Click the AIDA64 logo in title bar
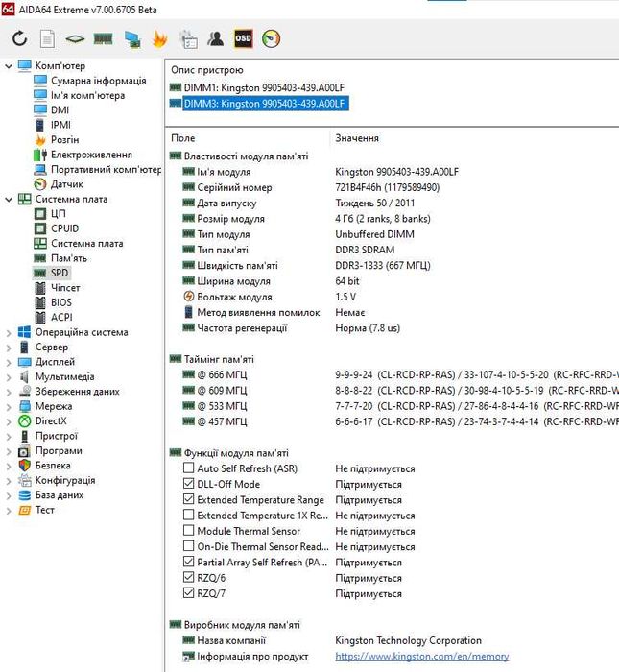The height and width of the screenshot is (672, 619). point(8,9)
